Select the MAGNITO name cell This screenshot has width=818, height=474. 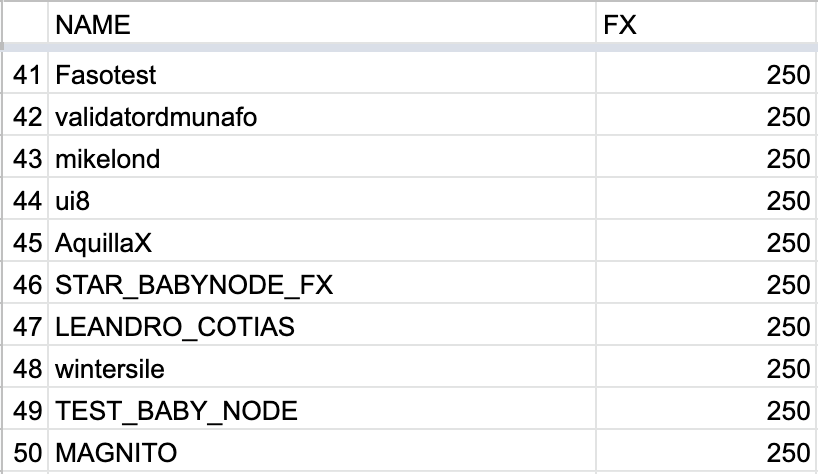(321, 451)
